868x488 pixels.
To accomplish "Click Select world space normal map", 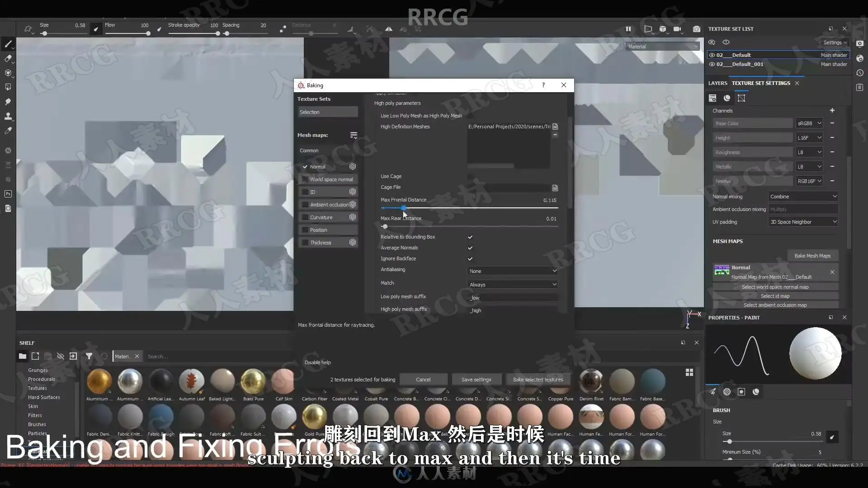I will click(x=775, y=287).
